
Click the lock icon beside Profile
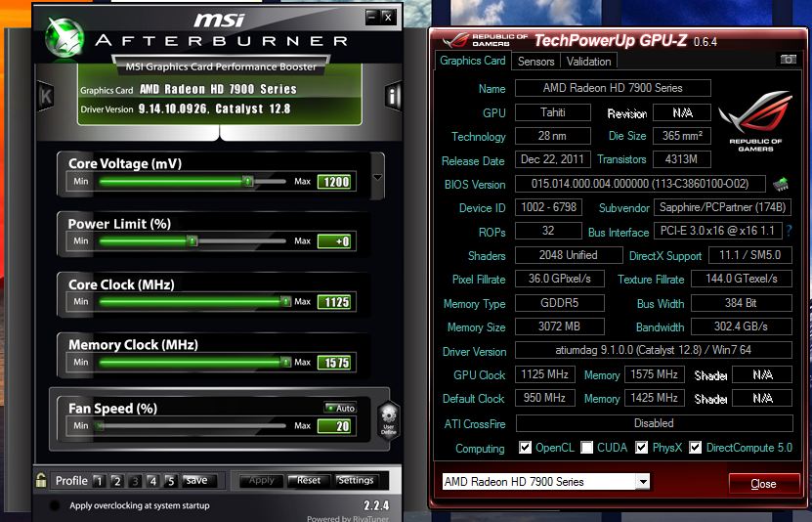tap(41, 480)
